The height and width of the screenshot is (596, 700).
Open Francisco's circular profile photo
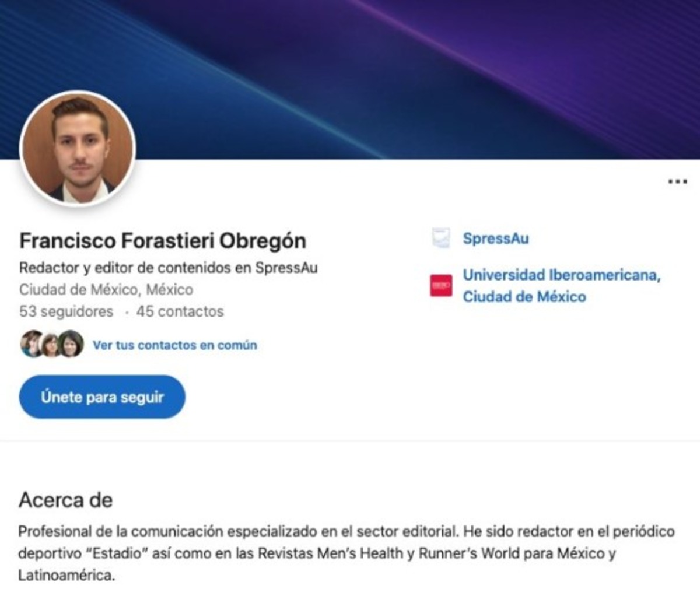(x=78, y=148)
